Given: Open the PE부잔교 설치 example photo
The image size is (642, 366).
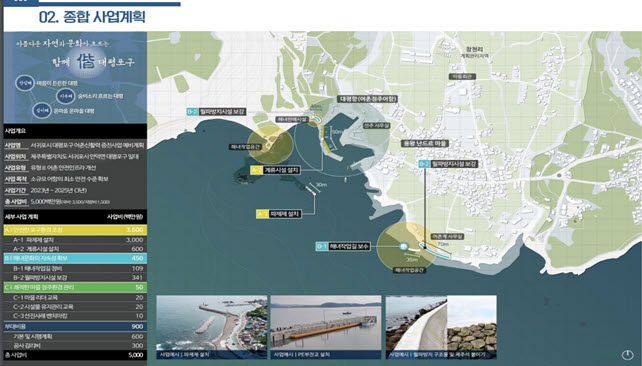Looking at the screenshot, I should coord(326,327).
